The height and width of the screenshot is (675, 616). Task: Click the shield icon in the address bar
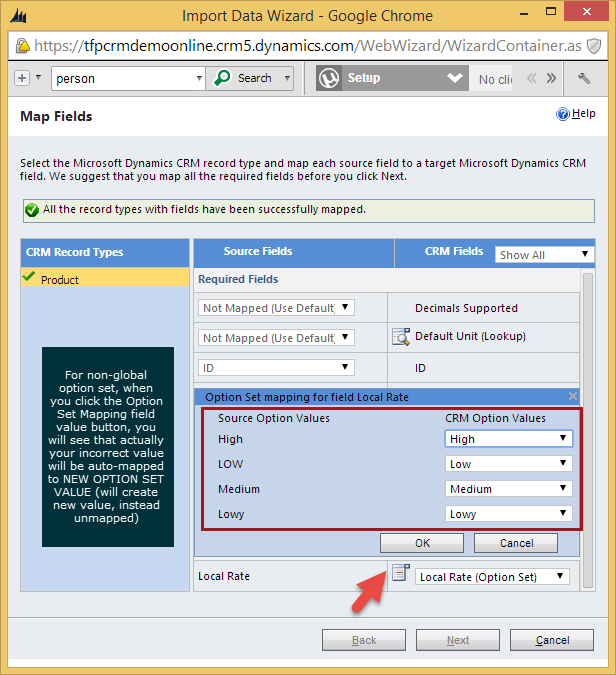click(x=594, y=46)
